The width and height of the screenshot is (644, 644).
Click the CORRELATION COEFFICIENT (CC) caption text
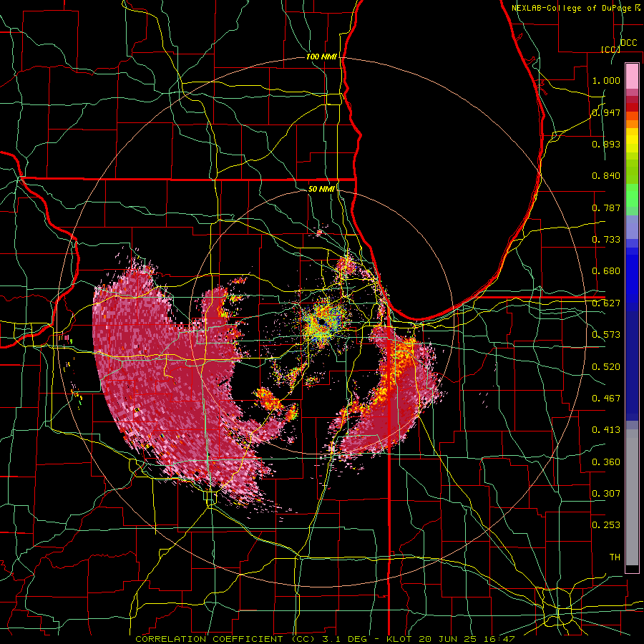[225, 639]
